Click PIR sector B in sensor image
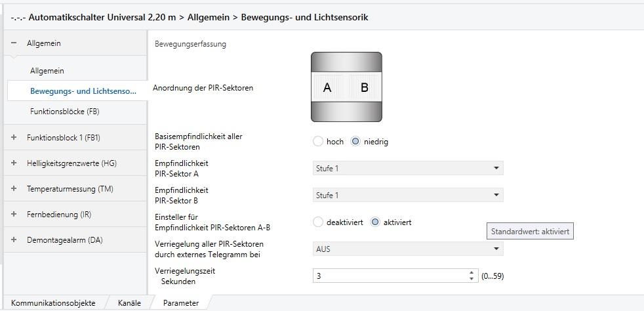This screenshot has width=644, height=311. click(x=365, y=87)
